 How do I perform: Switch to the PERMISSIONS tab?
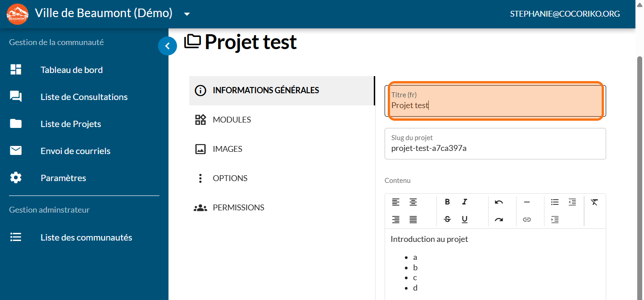tap(238, 208)
